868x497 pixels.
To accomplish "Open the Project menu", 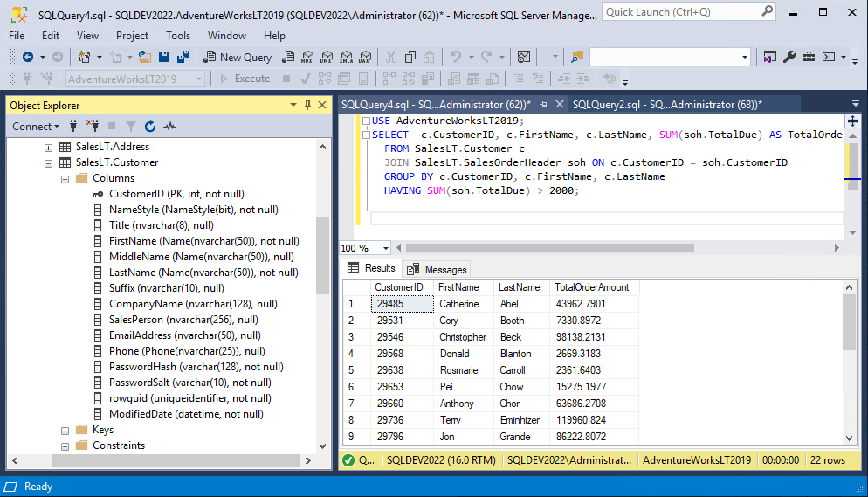I will click(132, 36).
